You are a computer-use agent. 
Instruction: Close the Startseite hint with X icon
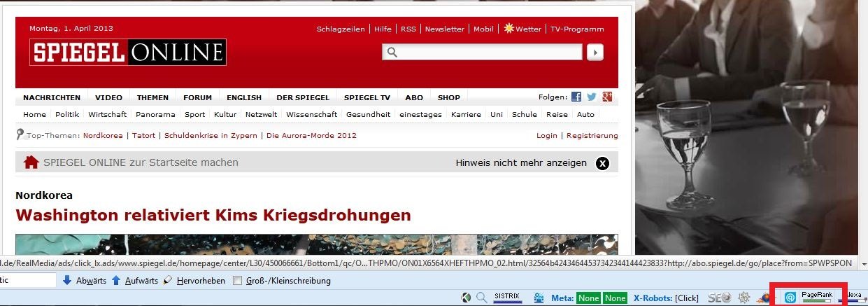(x=602, y=163)
